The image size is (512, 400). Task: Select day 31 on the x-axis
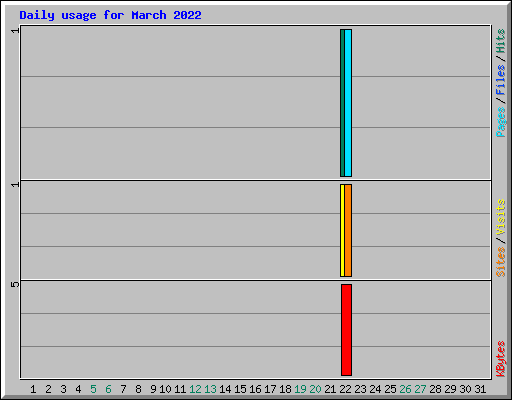[480, 389]
